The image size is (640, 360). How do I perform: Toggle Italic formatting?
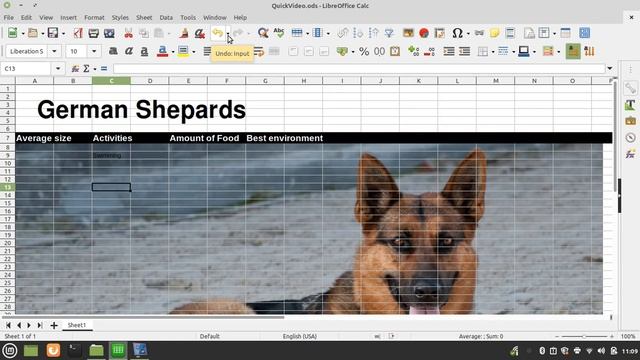(x=129, y=51)
